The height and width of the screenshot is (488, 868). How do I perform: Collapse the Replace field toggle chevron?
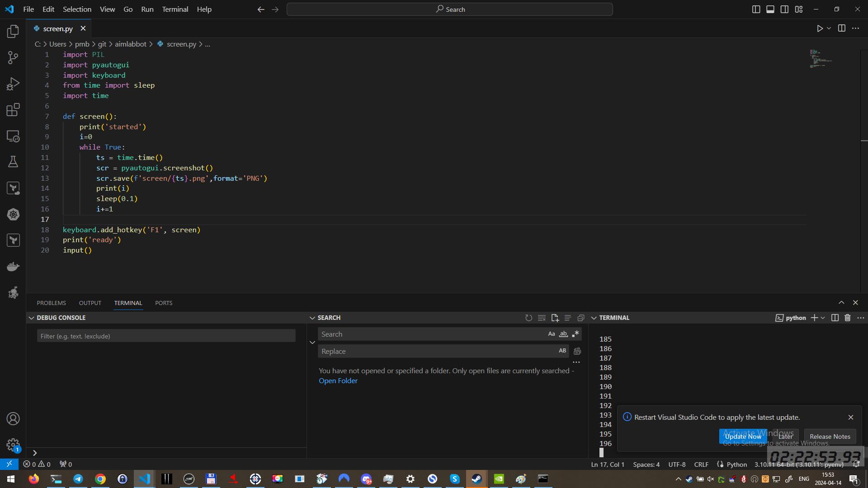[312, 343]
